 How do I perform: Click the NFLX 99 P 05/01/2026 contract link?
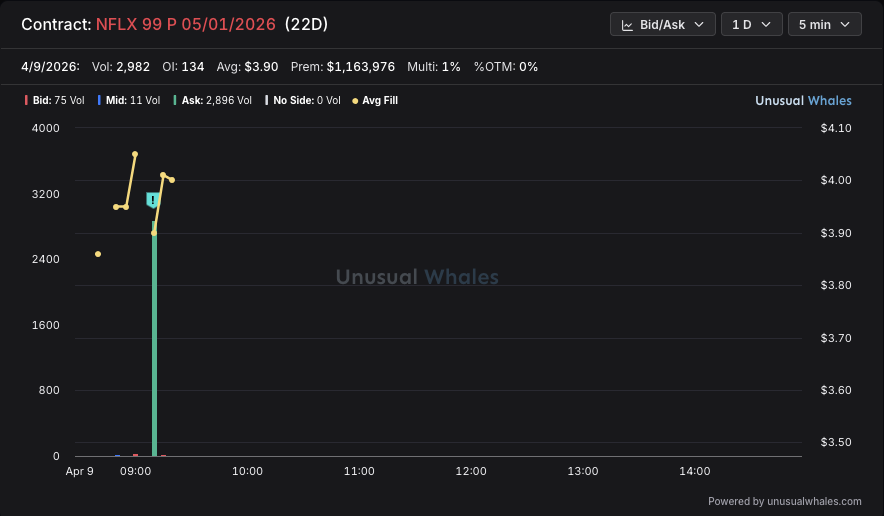pos(185,24)
